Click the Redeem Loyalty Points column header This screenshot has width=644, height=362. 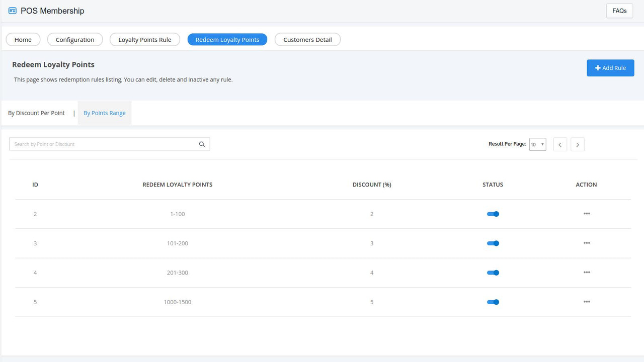[178, 185]
